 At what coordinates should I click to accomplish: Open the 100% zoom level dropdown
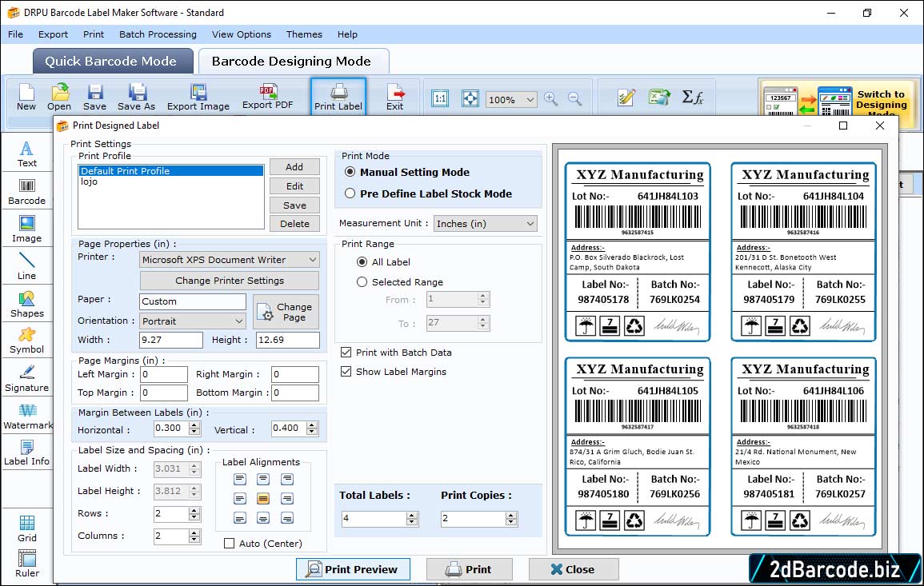point(511,99)
